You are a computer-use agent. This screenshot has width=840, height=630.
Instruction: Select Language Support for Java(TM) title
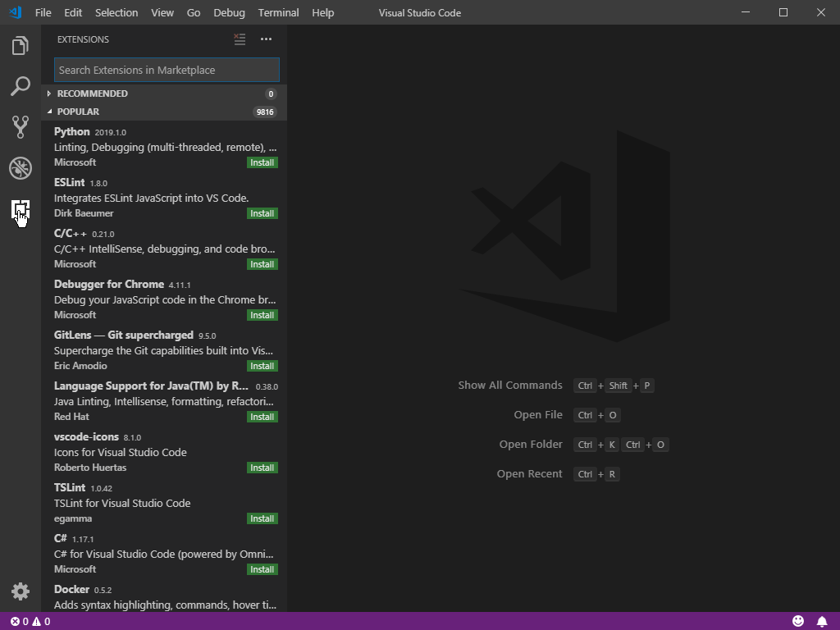(151, 386)
